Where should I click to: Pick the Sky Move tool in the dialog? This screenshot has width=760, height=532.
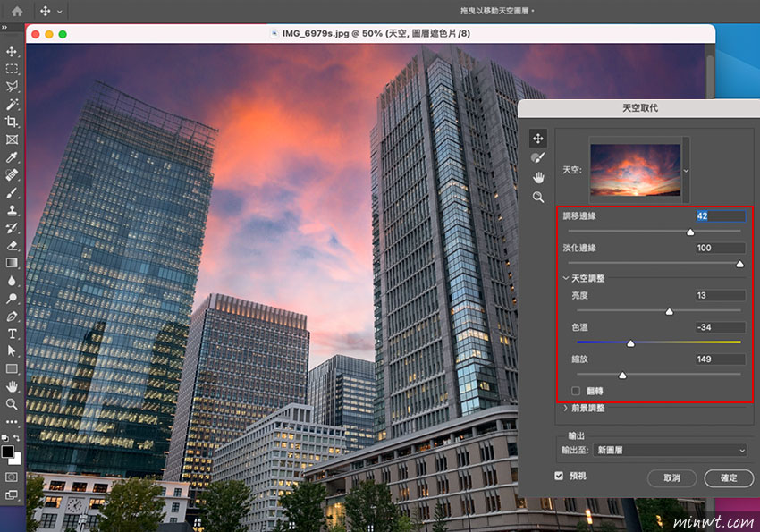pyautogui.click(x=538, y=138)
